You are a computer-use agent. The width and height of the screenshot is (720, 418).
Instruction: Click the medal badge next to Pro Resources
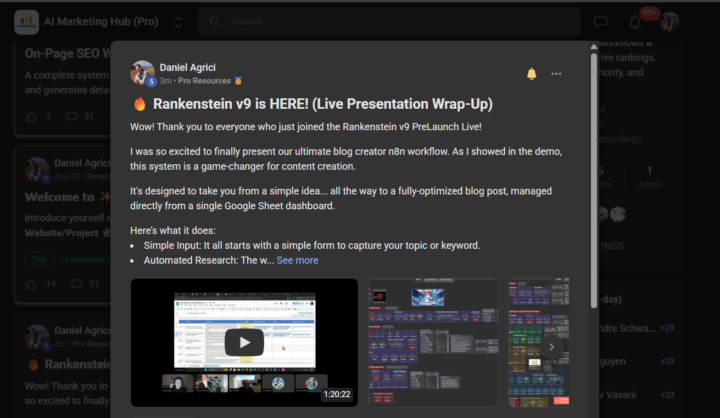coord(238,81)
